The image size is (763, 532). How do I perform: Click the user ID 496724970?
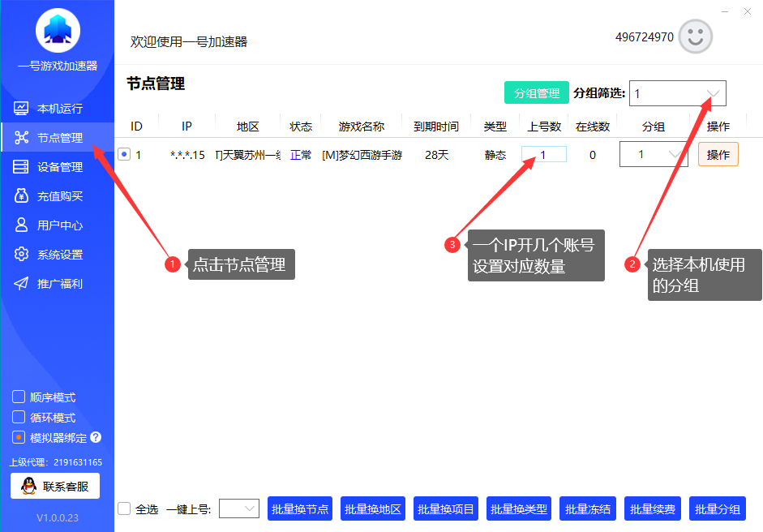tap(645, 37)
